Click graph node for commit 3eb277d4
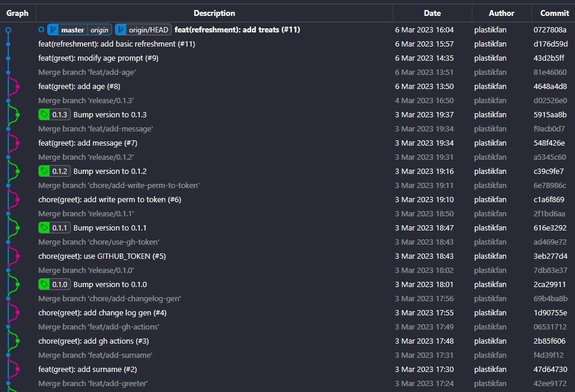This screenshot has width=575, height=392. pos(18,256)
